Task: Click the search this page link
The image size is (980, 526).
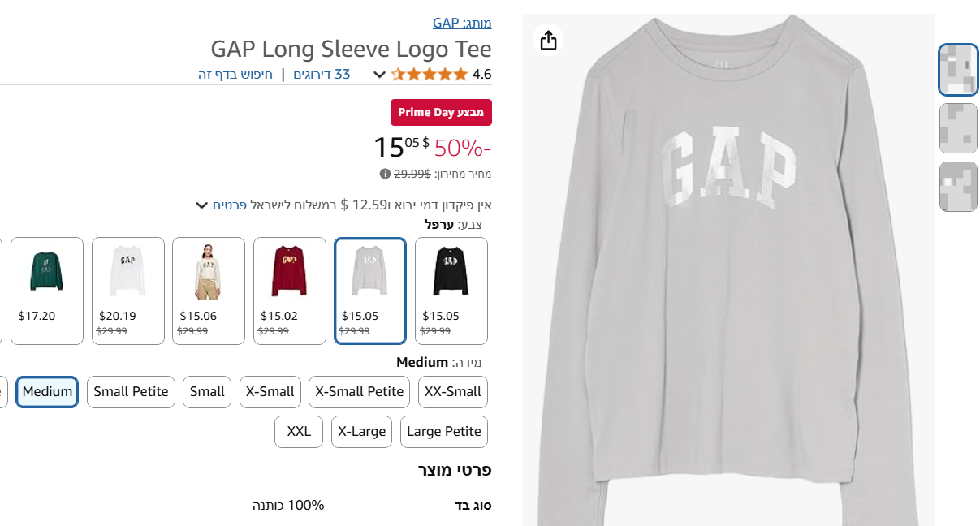Action: pos(235,75)
